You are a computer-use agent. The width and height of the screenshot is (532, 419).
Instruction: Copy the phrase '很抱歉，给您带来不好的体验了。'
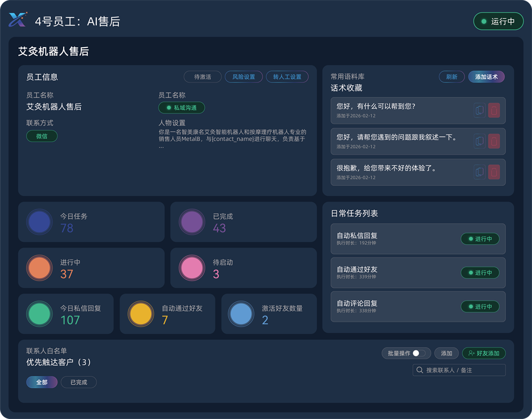coord(479,172)
